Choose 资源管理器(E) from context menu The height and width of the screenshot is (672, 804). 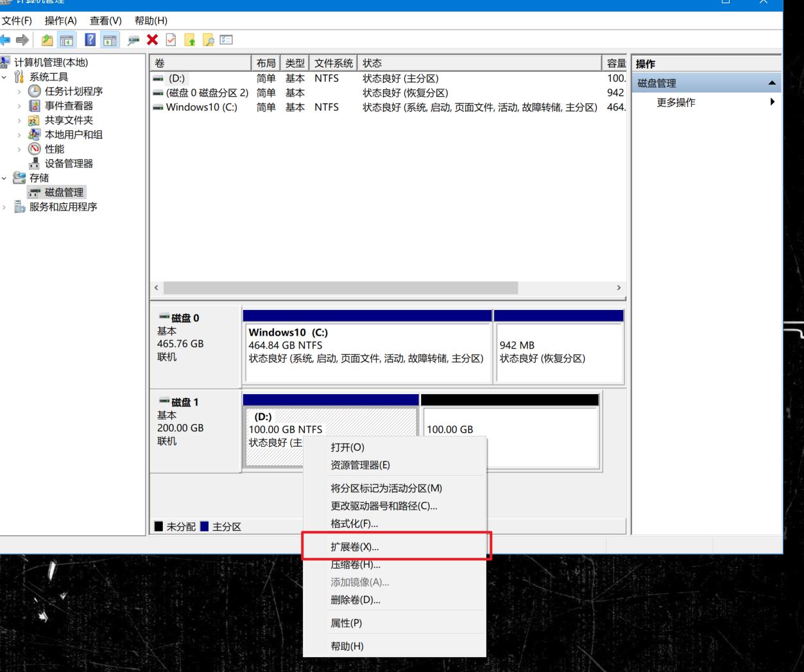(394, 465)
